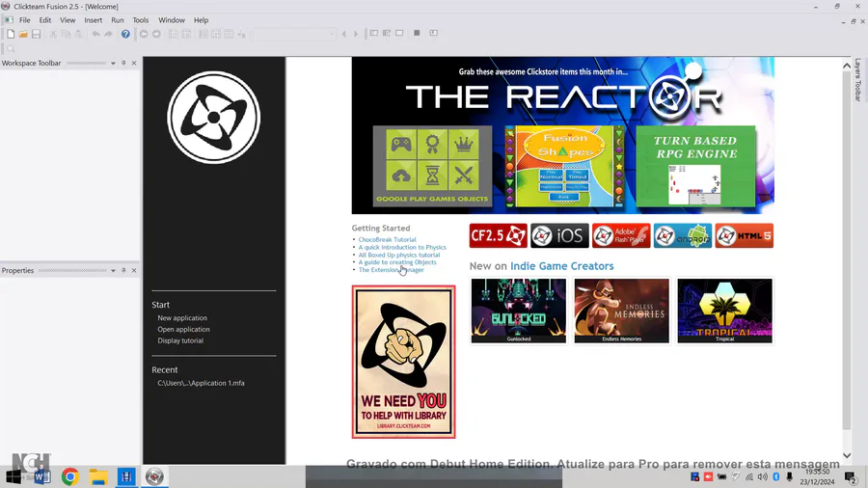
Task: Click the Google Play Games Objects banner tile
Action: pos(432,166)
